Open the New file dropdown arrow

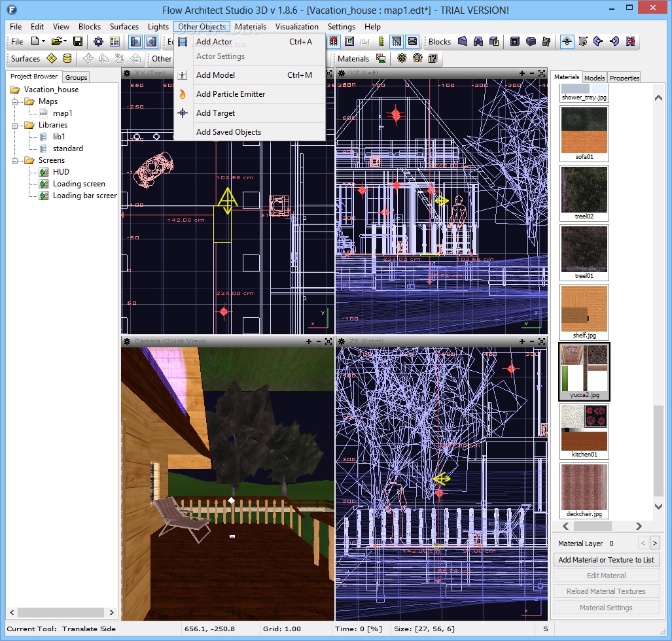point(43,42)
